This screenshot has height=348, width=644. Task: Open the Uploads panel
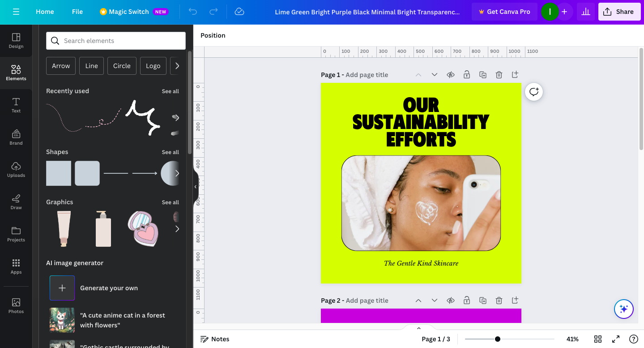pyautogui.click(x=16, y=170)
